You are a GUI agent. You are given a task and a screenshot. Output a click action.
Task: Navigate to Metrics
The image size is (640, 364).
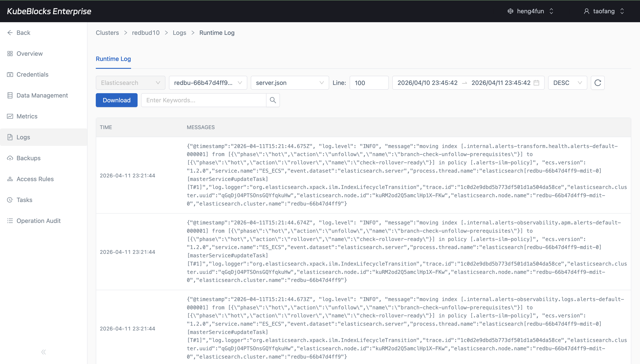tap(44, 116)
